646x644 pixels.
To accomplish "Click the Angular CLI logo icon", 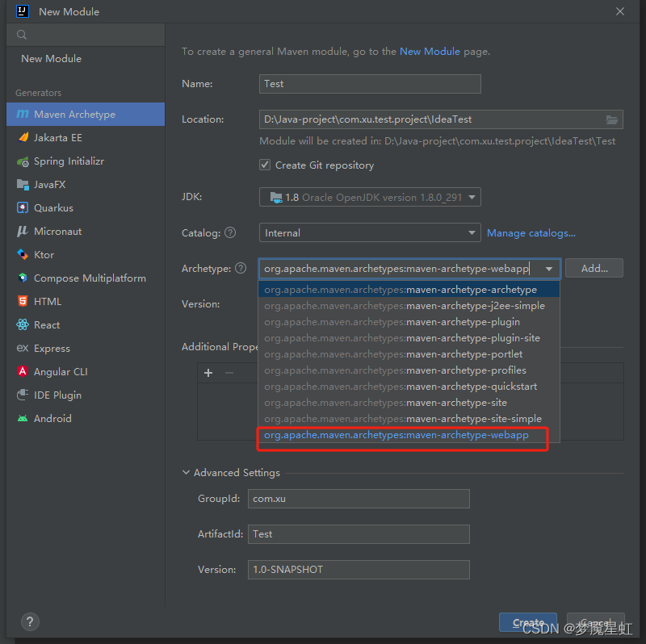I will click(23, 371).
